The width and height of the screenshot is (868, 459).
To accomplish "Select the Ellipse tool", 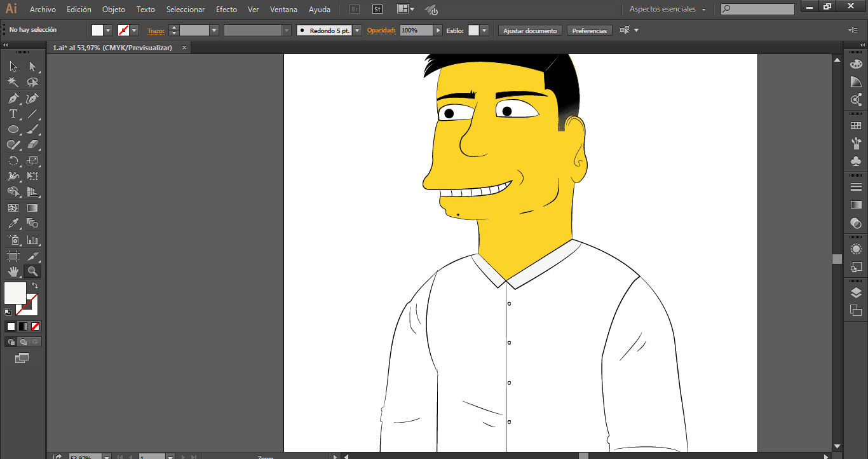I will (x=13, y=130).
